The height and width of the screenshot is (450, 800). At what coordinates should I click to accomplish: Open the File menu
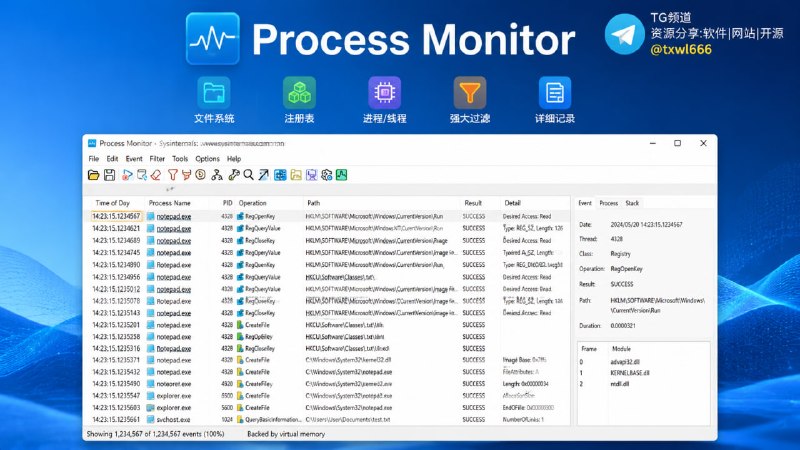tap(94, 159)
